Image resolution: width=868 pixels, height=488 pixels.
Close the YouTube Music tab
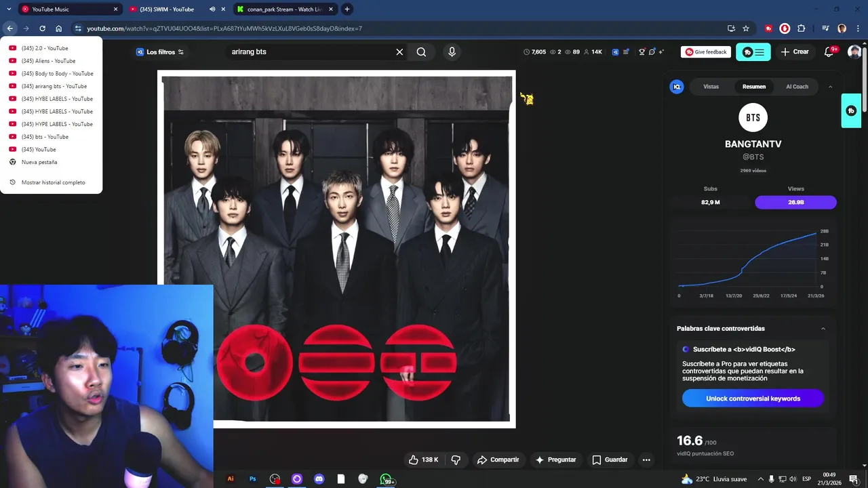115,9
